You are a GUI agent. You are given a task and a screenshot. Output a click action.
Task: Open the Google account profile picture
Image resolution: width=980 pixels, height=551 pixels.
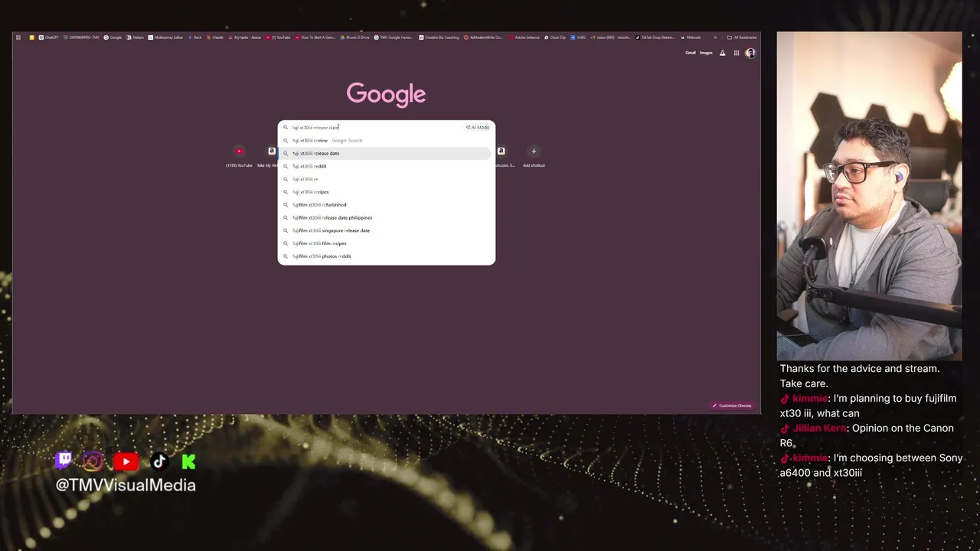[750, 53]
